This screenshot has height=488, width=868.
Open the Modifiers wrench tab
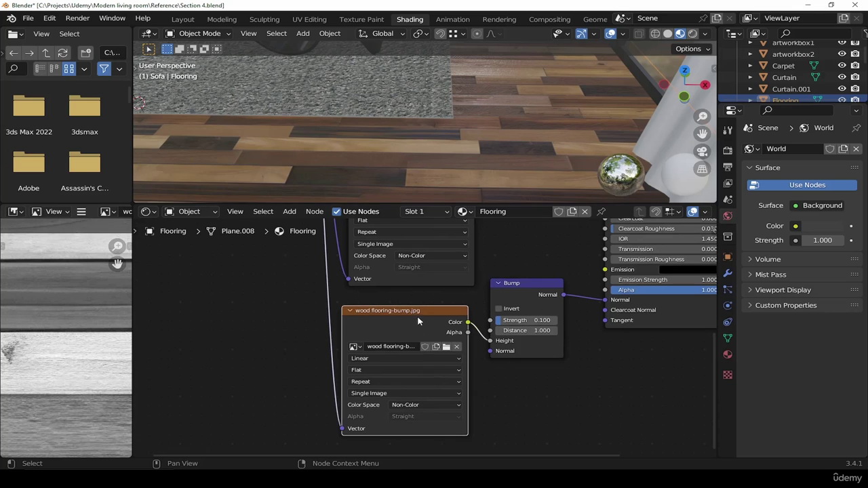(x=728, y=273)
